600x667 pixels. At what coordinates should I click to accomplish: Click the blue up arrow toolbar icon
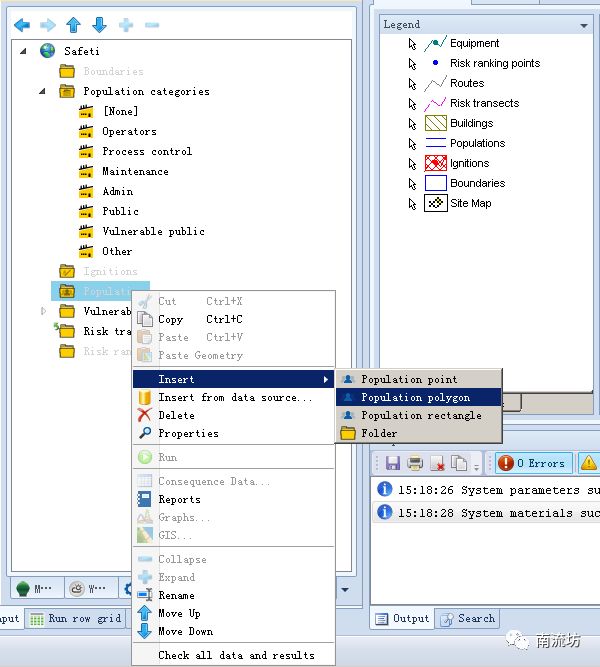point(74,25)
